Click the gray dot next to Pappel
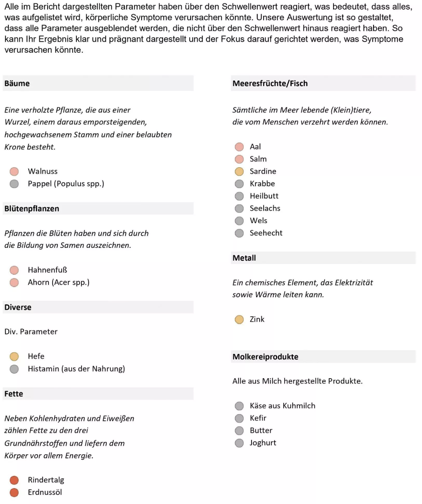Screen dimensions: 422x504 coord(14,184)
